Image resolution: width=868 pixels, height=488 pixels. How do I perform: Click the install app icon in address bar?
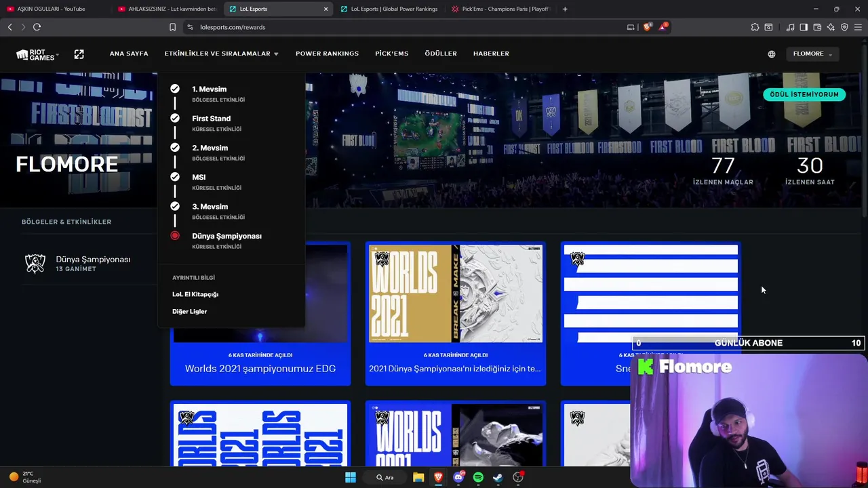point(631,27)
